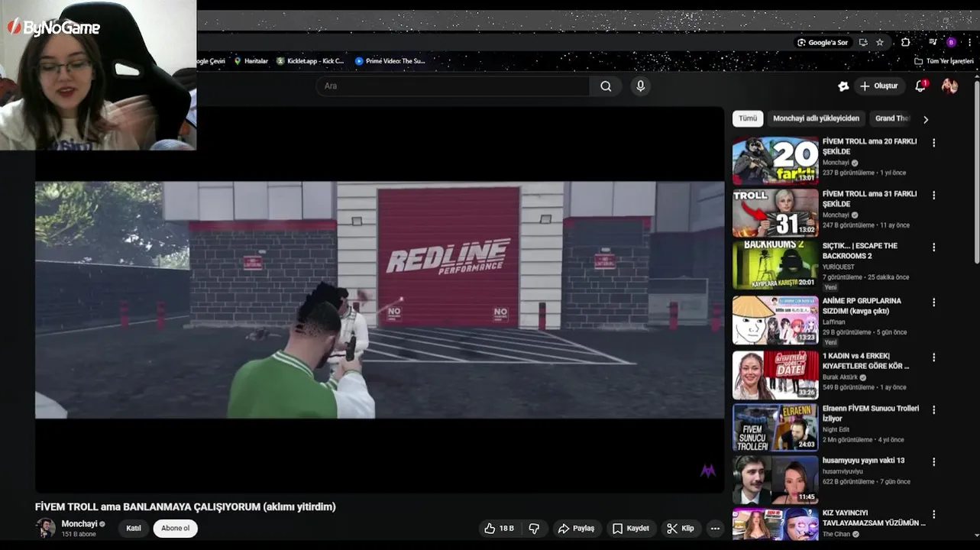
Task: Open ANİME RP GRUPLARINA SIZDIM video title
Action: (x=862, y=306)
